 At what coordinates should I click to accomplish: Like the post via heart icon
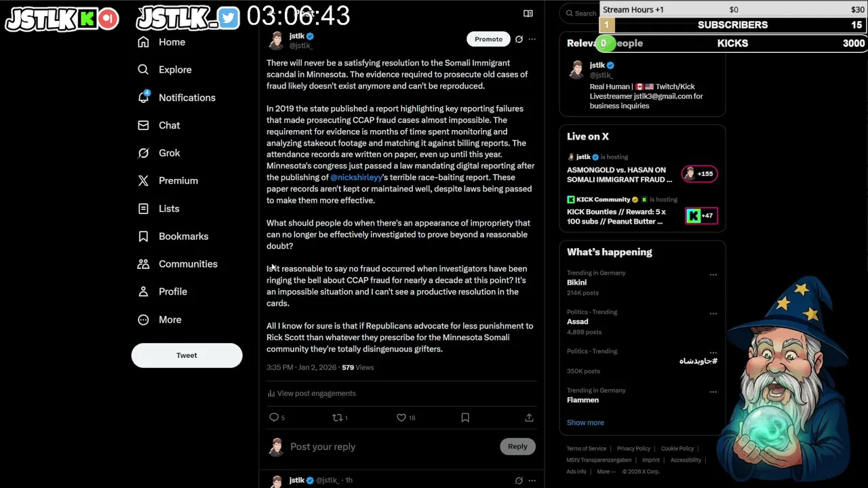pyautogui.click(x=401, y=418)
